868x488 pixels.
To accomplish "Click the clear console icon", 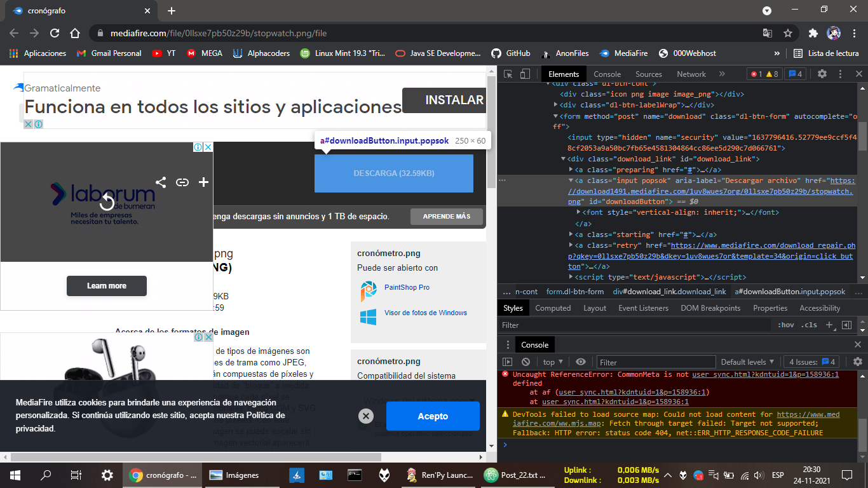I will pyautogui.click(x=526, y=362).
